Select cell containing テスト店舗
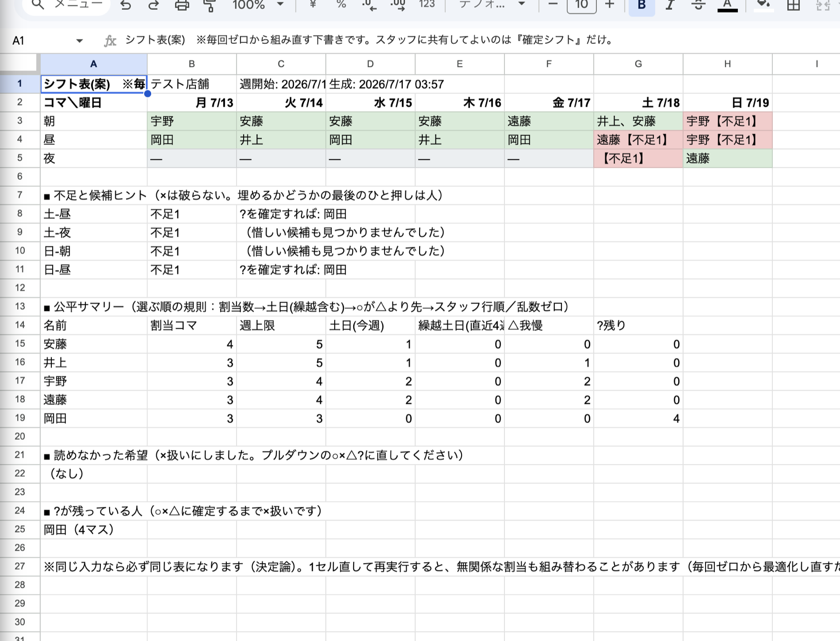The height and width of the screenshot is (641, 840). coord(192,84)
